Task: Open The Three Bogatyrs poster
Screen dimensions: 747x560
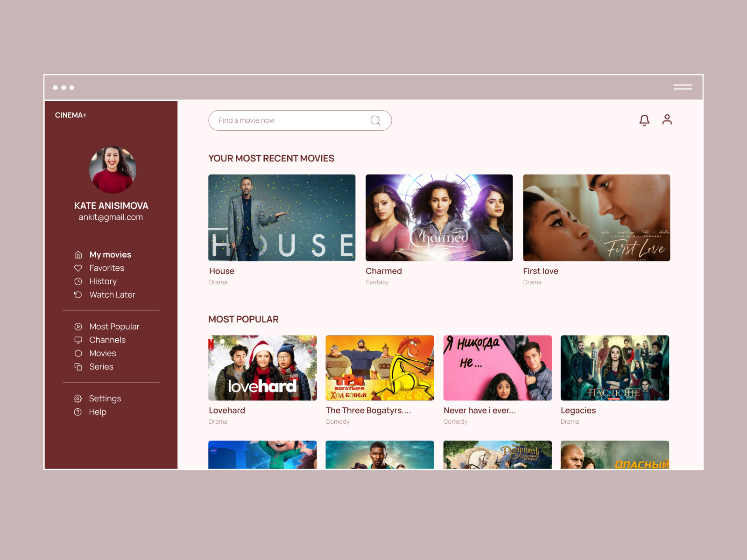Action: 380,368
